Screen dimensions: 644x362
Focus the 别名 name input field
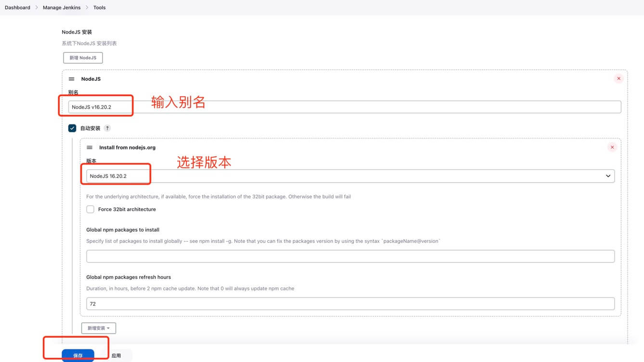344,107
